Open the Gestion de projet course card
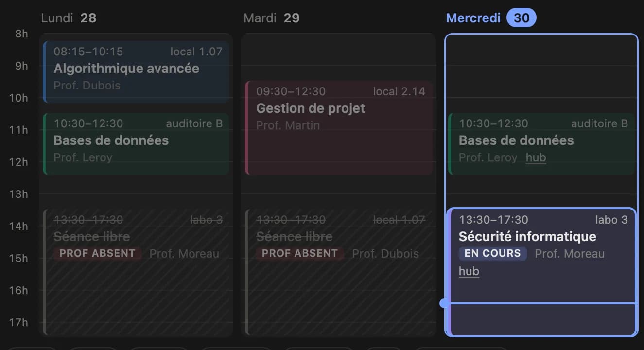This screenshot has height=350, width=644. [x=339, y=127]
